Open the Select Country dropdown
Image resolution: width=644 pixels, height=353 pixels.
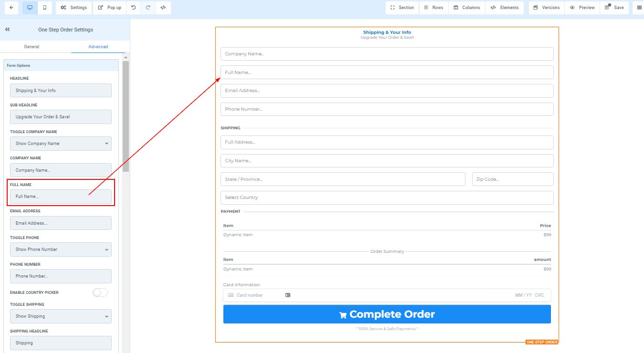(387, 197)
